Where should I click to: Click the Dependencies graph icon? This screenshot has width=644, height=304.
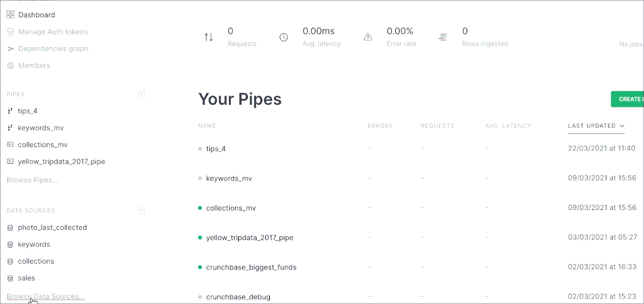(x=10, y=49)
